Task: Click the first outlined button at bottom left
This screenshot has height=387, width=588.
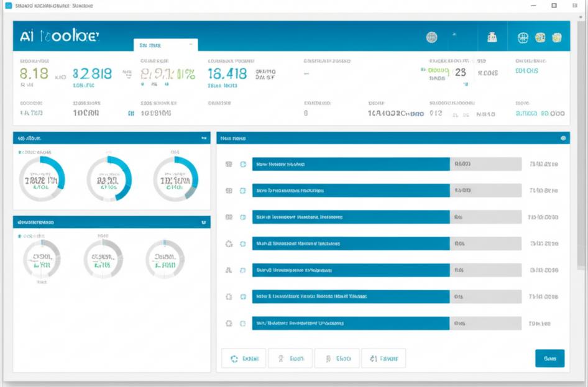Action: tap(244, 358)
